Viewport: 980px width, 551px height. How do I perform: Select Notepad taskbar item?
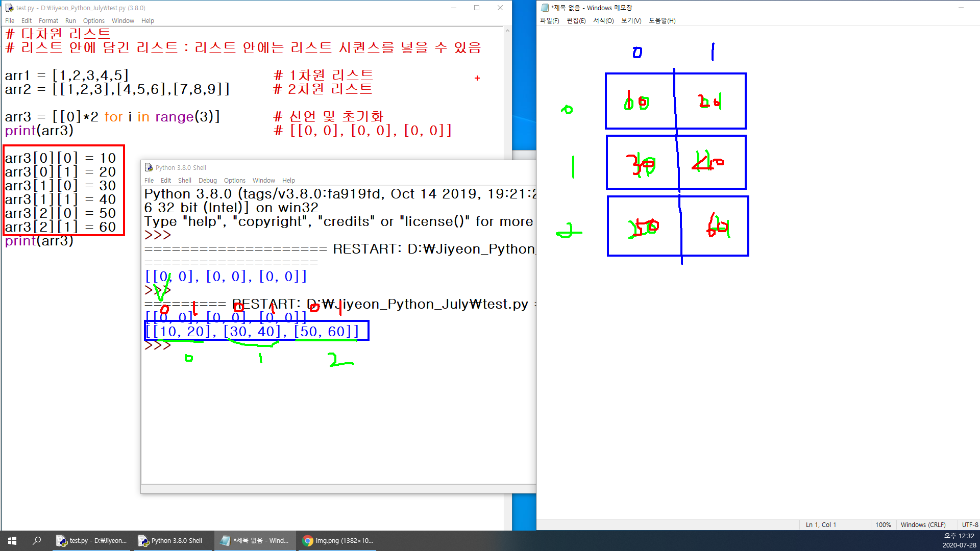pos(255,541)
